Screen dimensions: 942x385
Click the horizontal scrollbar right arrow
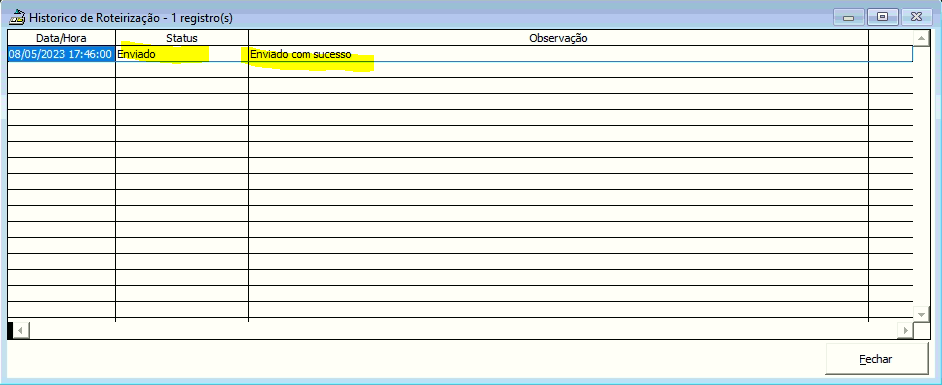tap(905, 330)
